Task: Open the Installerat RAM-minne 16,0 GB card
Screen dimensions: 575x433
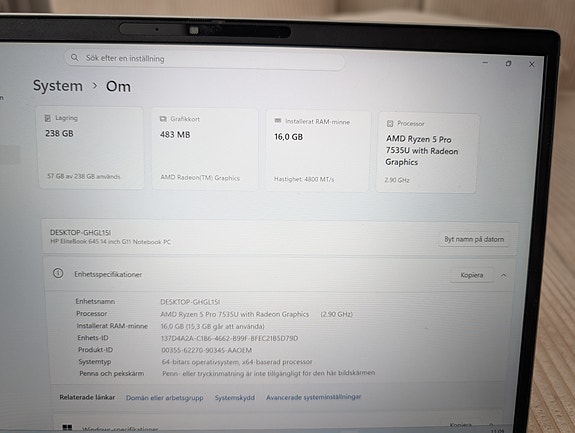Action: point(318,151)
